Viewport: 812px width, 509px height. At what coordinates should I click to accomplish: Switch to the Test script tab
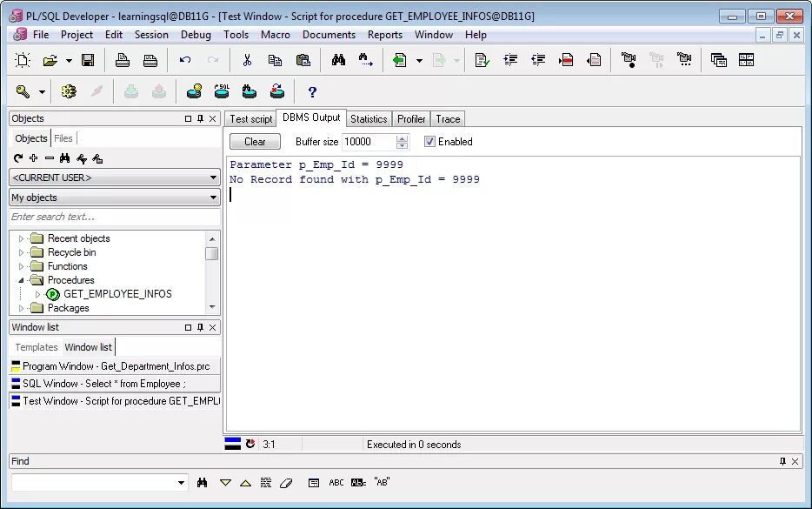click(x=250, y=119)
